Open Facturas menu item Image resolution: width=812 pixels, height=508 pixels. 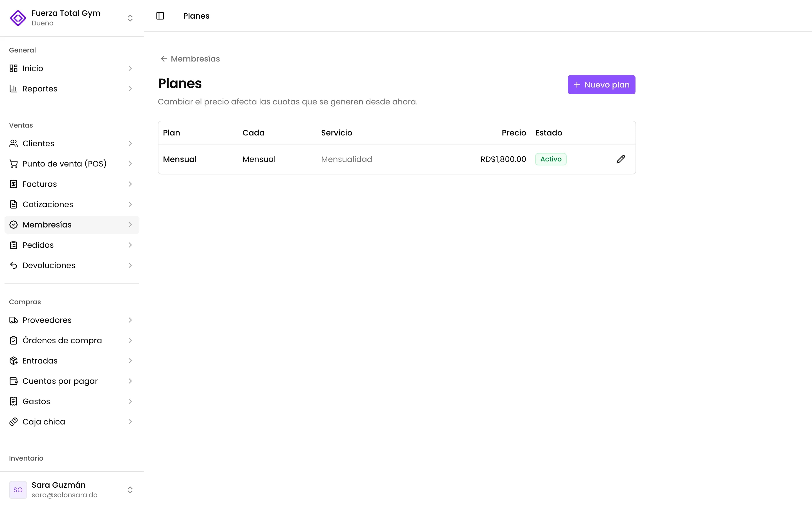point(72,184)
